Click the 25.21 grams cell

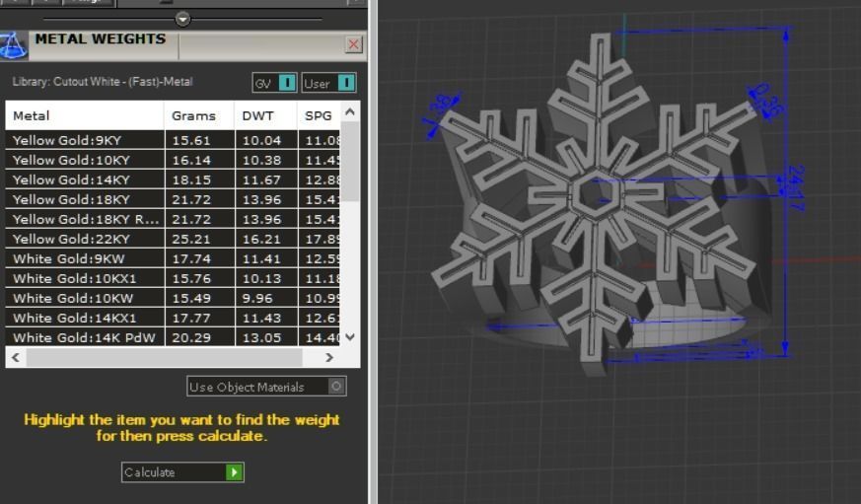[199, 240]
